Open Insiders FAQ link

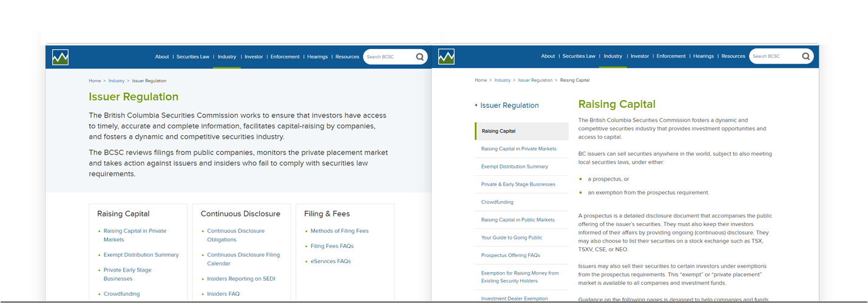(223, 294)
